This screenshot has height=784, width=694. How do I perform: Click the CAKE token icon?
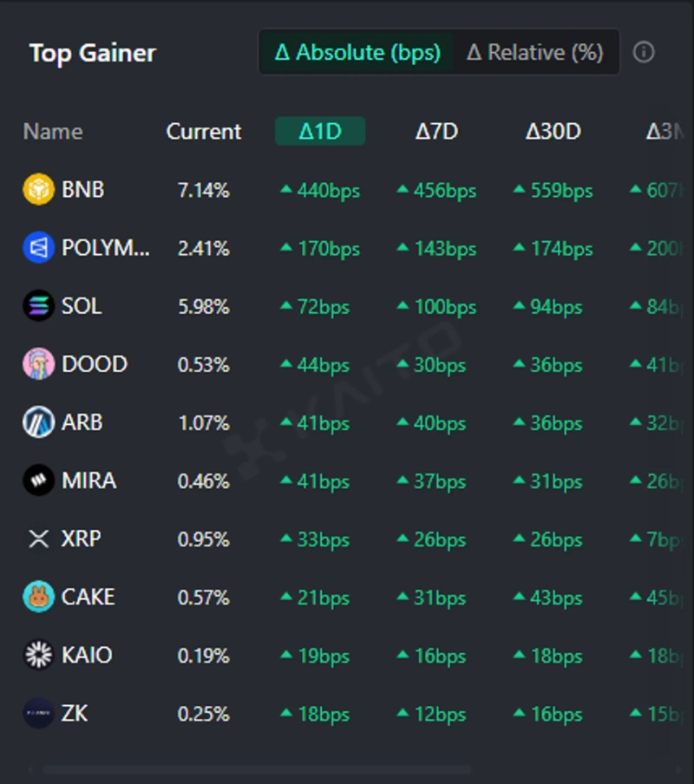[x=38, y=597]
